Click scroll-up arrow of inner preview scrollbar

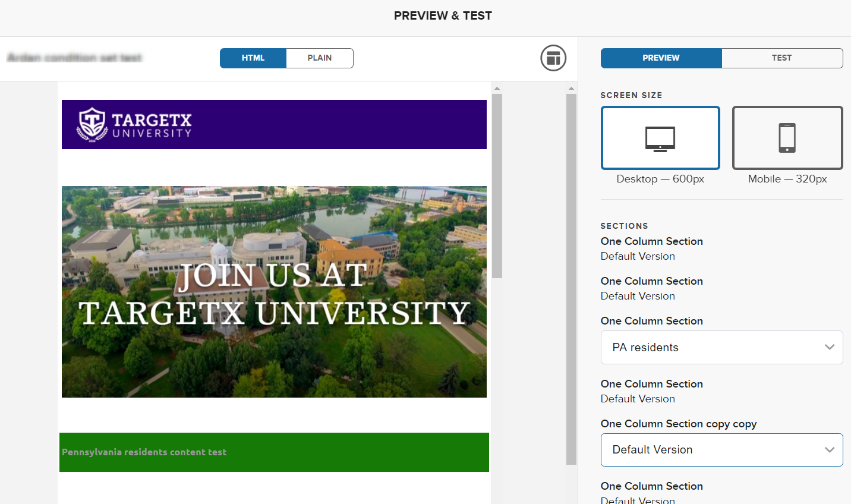[x=497, y=88]
